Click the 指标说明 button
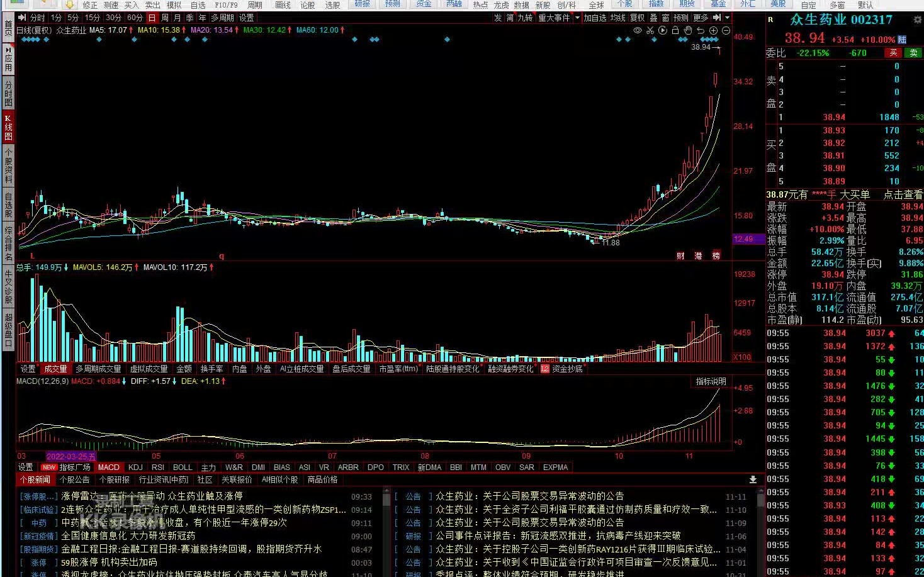924x577 pixels. [711, 381]
